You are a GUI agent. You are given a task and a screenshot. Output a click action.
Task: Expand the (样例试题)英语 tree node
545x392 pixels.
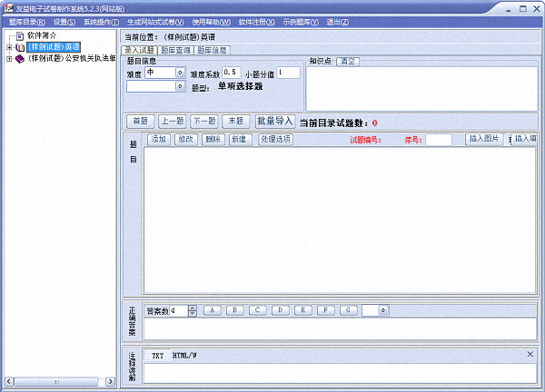[x=9, y=47]
